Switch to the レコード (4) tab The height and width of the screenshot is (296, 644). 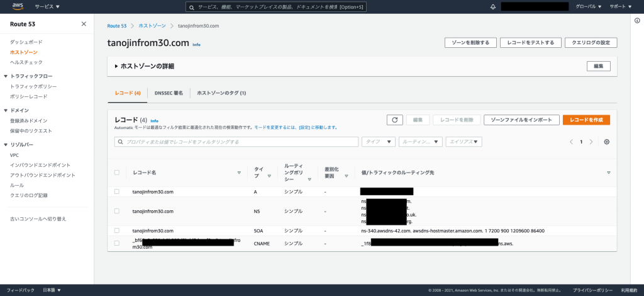[x=128, y=93]
